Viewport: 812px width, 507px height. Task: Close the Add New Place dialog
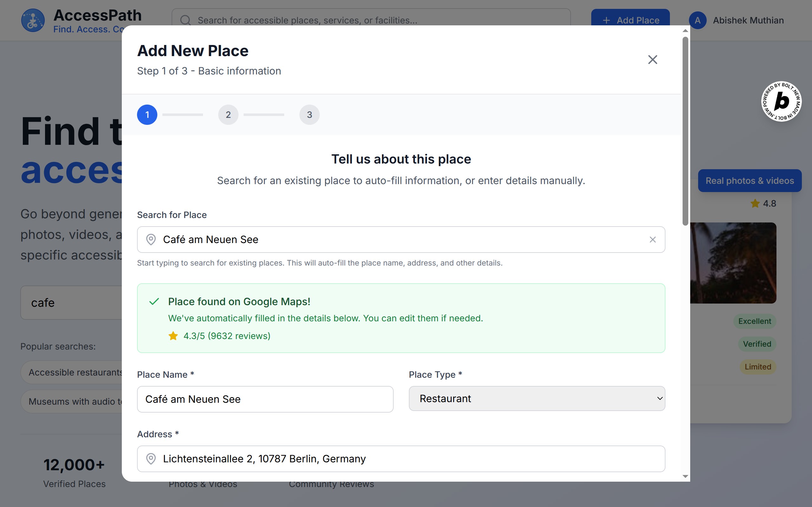[x=652, y=60]
